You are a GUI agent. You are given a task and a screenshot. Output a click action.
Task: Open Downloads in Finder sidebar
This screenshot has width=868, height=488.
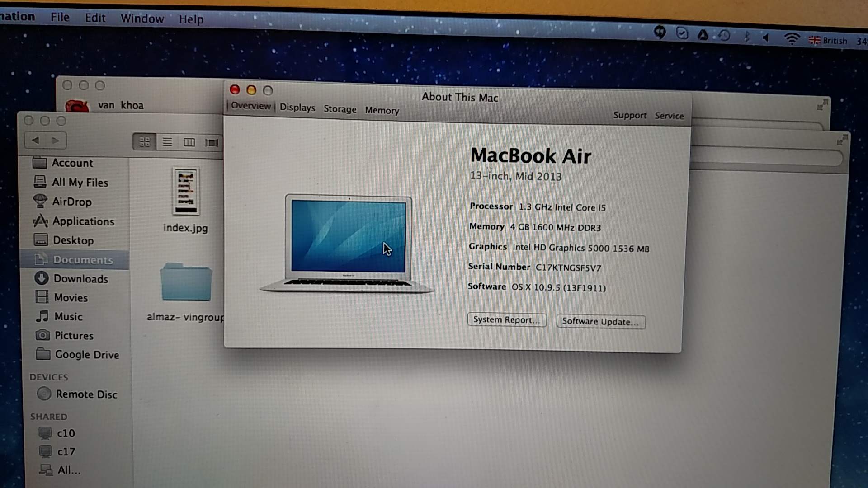click(x=71, y=278)
